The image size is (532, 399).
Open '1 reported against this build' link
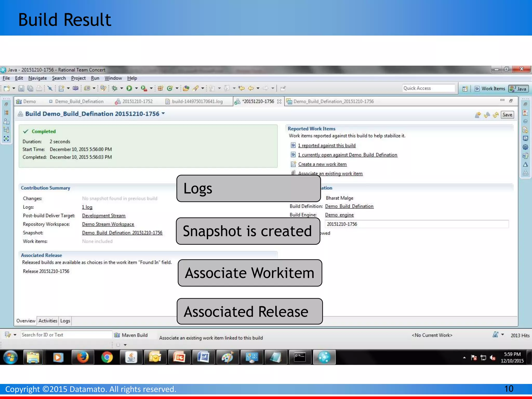tap(327, 146)
